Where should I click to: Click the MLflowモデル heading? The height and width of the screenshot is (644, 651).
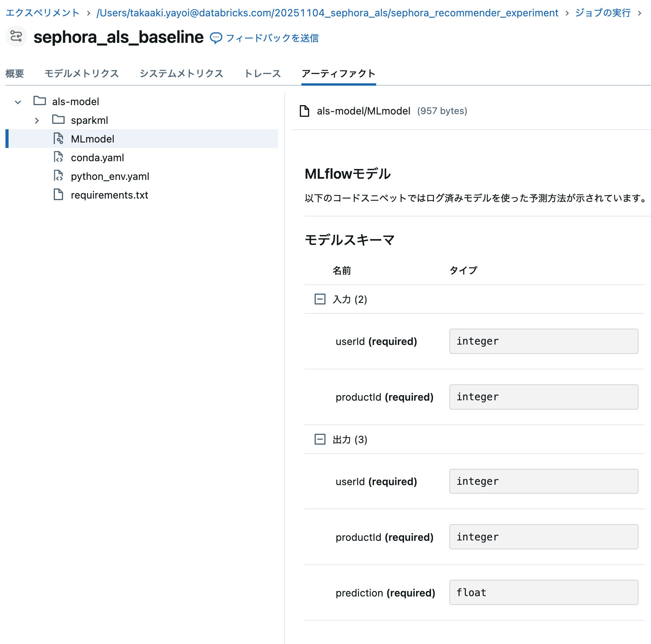tap(348, 174)
